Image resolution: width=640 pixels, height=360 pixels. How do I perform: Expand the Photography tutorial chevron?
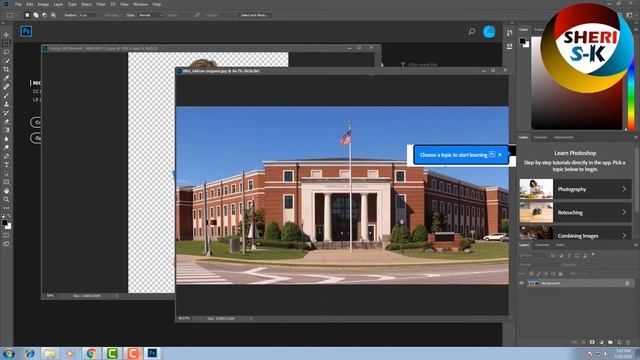tap(624, 189)
